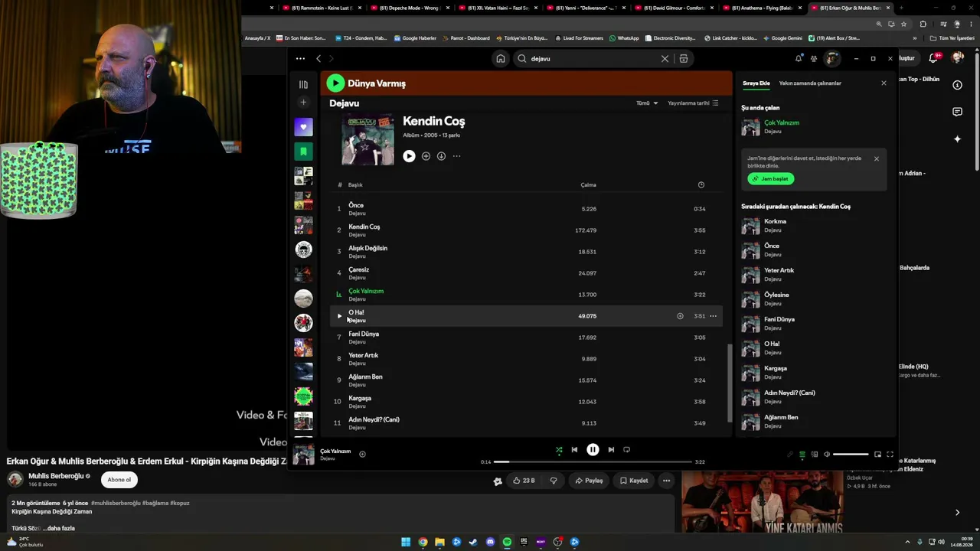
Task: Play the hovered track O Ha!
Action: tap(339, 316)
